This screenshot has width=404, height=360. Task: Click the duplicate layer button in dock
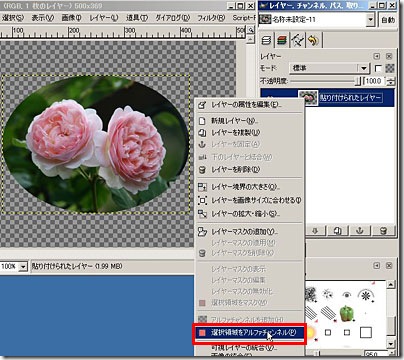point(337,230)
